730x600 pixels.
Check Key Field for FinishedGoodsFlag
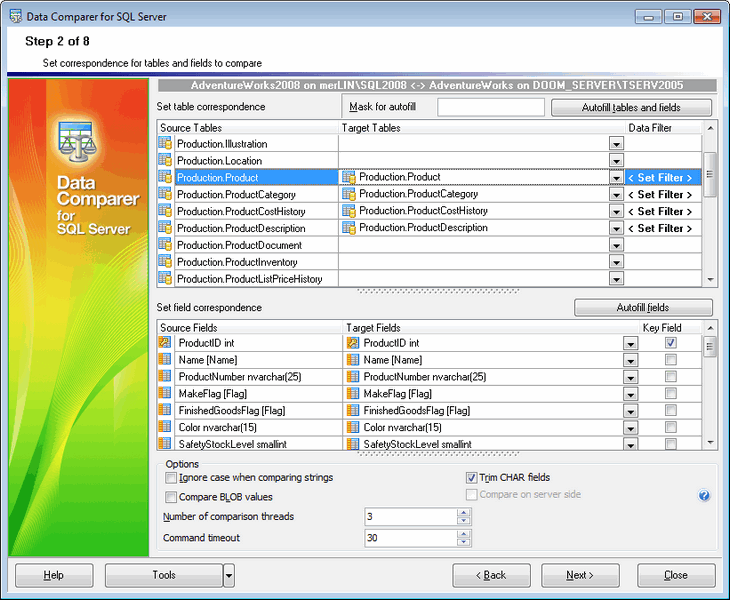click(670, 411)
